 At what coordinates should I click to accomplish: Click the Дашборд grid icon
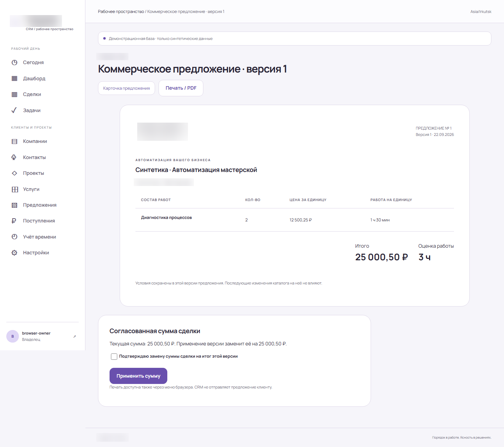tap(14, 78)
